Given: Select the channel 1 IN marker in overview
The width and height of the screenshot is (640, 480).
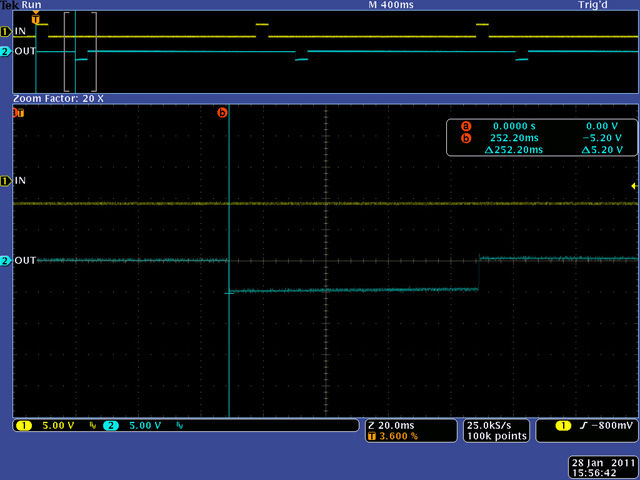Looking at the screenshot, I should point(6,31).
